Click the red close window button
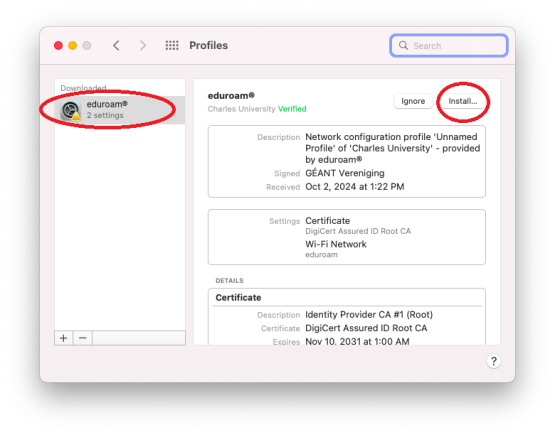This screenshot has height=435, width=555. (x=58, y=45)
